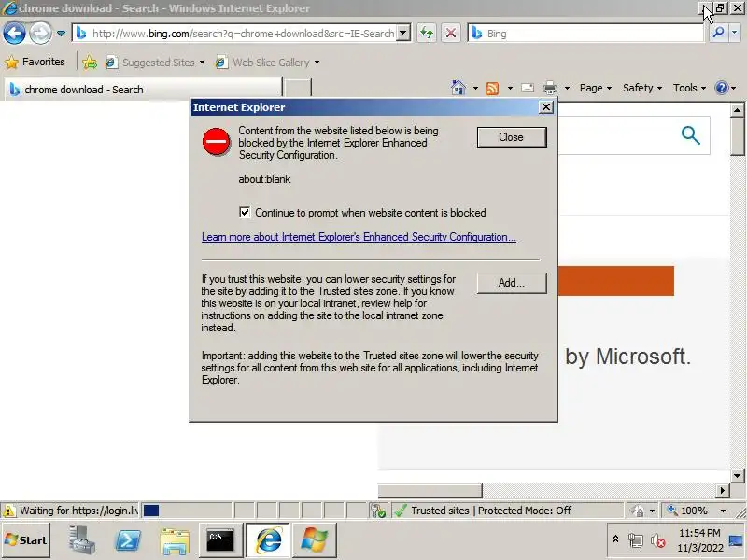The width and height of the screenshot is (747, 560).
Task: Click the scroll down arrow of vertical scrollbar
Action: coord(737,476)
